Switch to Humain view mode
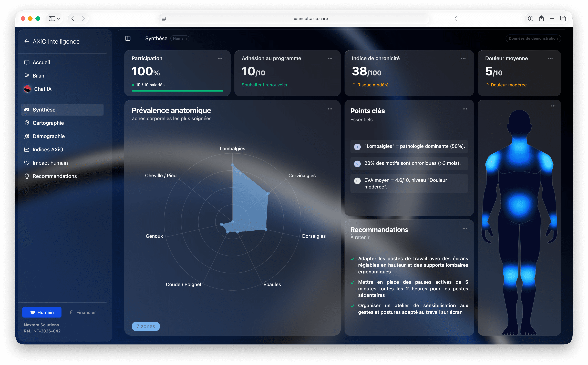Image resolution: width=588 pixels, height=365 pixels. click(42, 312)
